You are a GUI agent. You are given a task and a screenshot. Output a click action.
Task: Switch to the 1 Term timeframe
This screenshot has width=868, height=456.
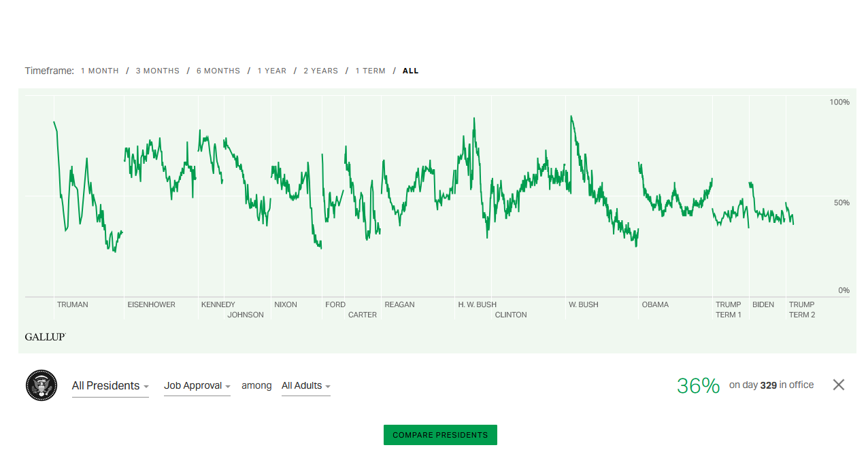(x=370, y=71)
